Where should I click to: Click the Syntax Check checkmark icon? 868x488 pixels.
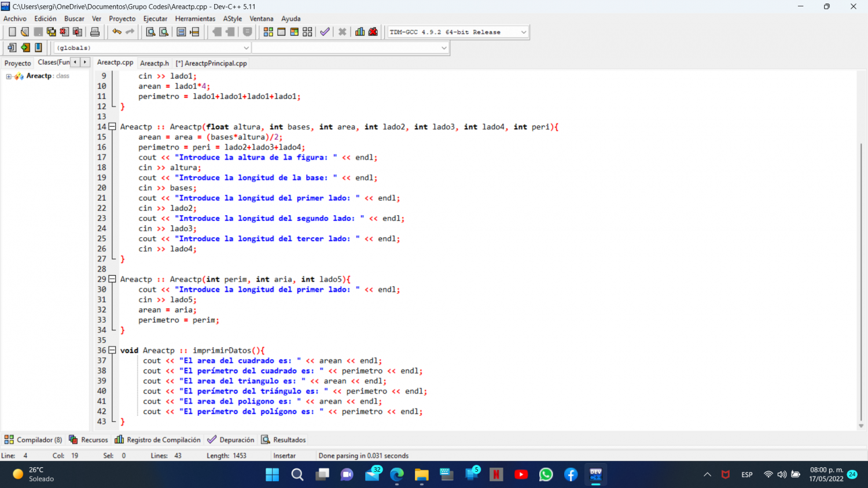tap(325, 32)
